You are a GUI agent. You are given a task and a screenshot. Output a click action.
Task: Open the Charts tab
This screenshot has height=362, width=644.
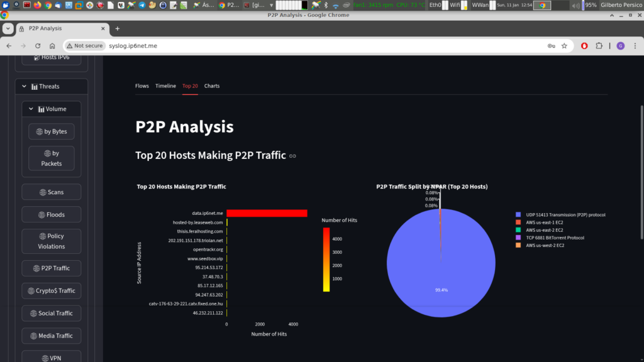click(212, 86)
